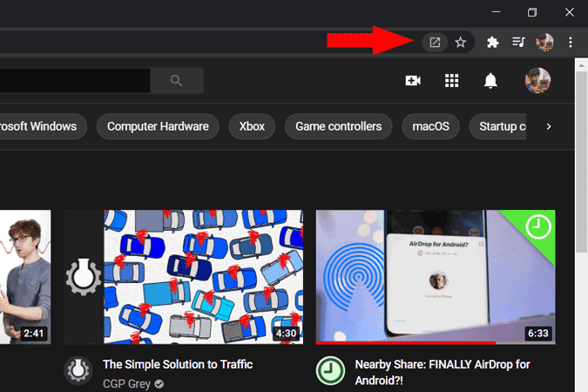588x392 pixels.
Task: Open the YouTube create video camera icon
Action: pos(413,81)
